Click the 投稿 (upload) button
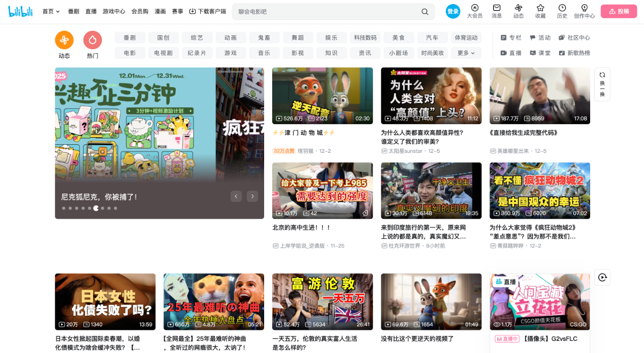This screenshot has width=644, height=353. 618,11
